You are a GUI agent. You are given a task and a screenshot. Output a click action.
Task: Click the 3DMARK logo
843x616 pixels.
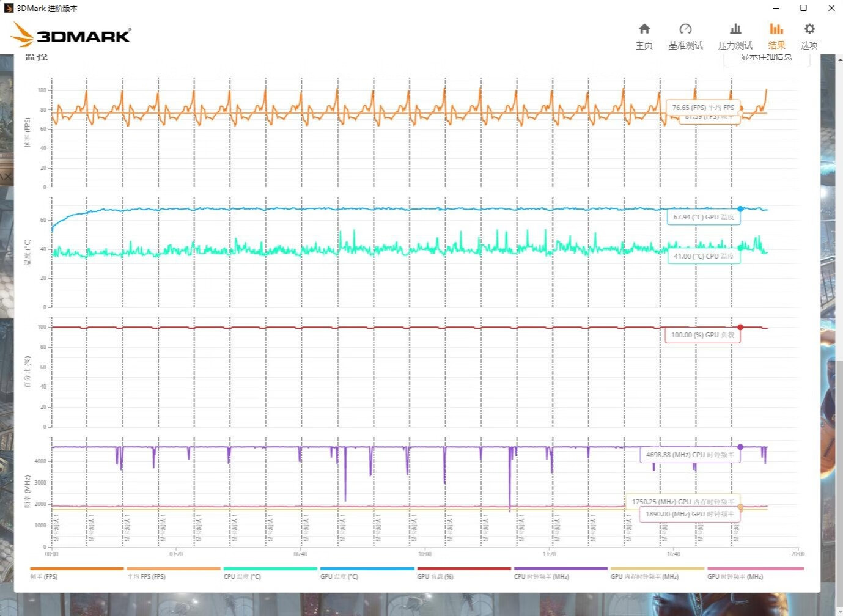coord(71,35)
